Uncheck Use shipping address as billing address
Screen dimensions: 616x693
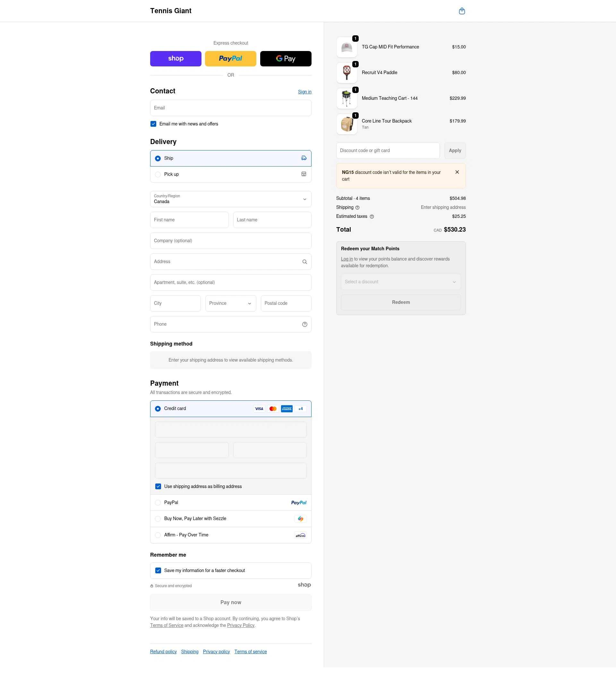(158, 486)
